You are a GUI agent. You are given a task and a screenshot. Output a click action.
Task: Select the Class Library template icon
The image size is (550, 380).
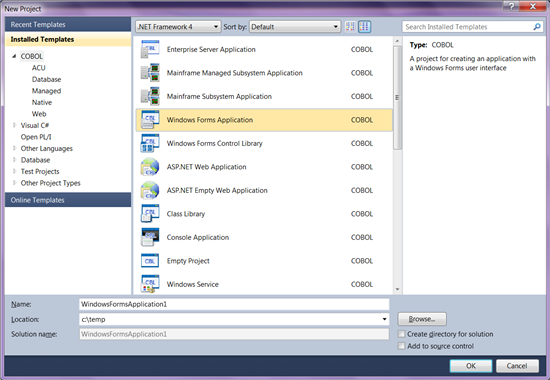(x=150, y=214)
